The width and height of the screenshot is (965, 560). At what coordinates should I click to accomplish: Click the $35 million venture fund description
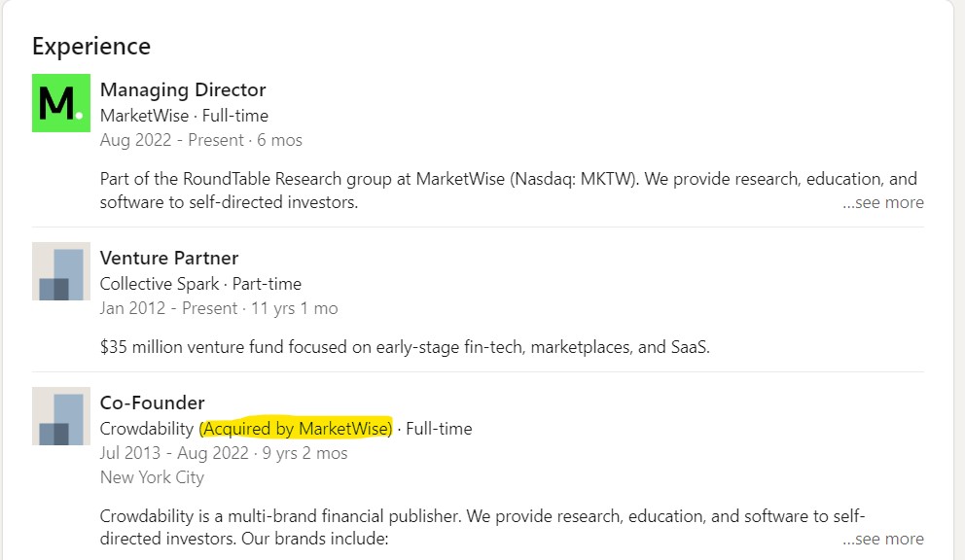tap(405, 347)
